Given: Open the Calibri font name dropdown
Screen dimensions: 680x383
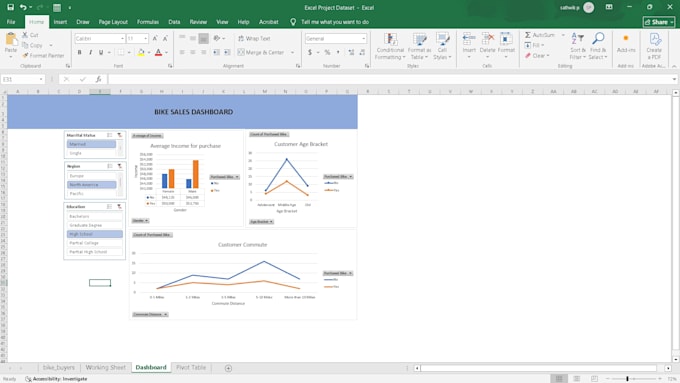Looking at the screenshot, I should (x=122, y=39).
